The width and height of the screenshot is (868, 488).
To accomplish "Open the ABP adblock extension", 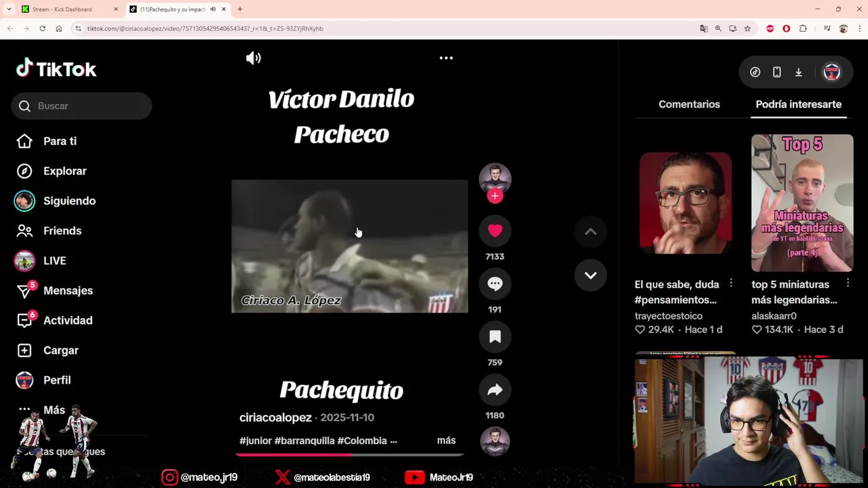I will click(770, 28).
